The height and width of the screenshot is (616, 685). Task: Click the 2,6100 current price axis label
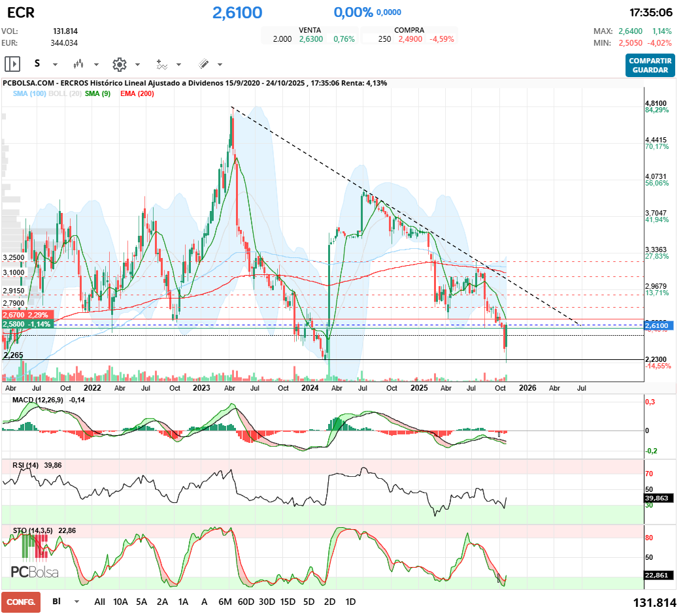656,325
